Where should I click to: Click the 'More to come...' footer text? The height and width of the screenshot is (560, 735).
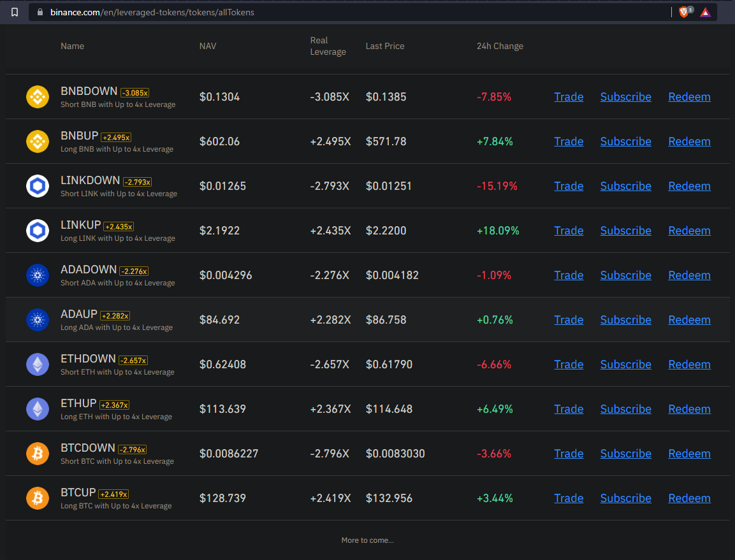367,540
